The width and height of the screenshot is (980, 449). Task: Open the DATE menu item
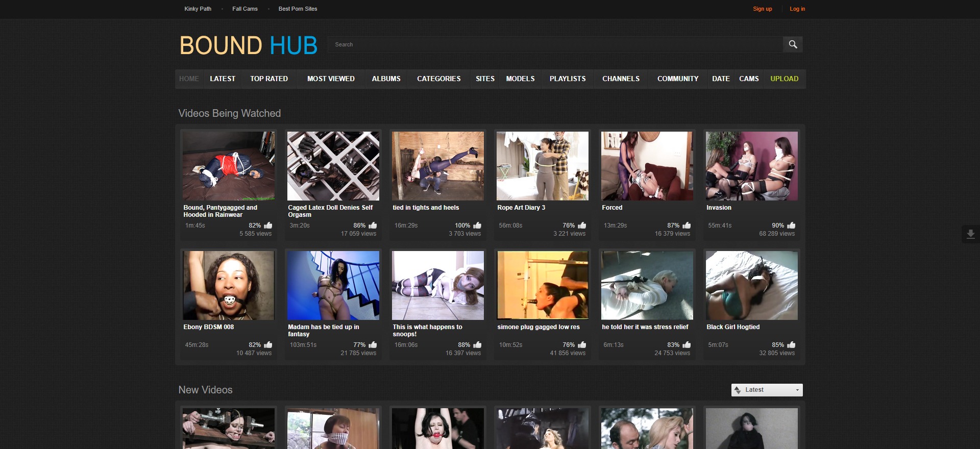coord(721,79)
